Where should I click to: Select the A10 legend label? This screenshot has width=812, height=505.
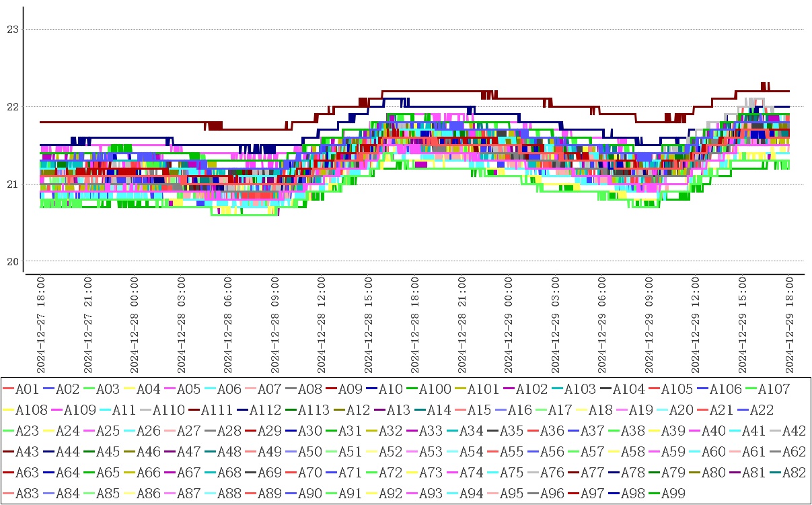[x=390, y=389]
